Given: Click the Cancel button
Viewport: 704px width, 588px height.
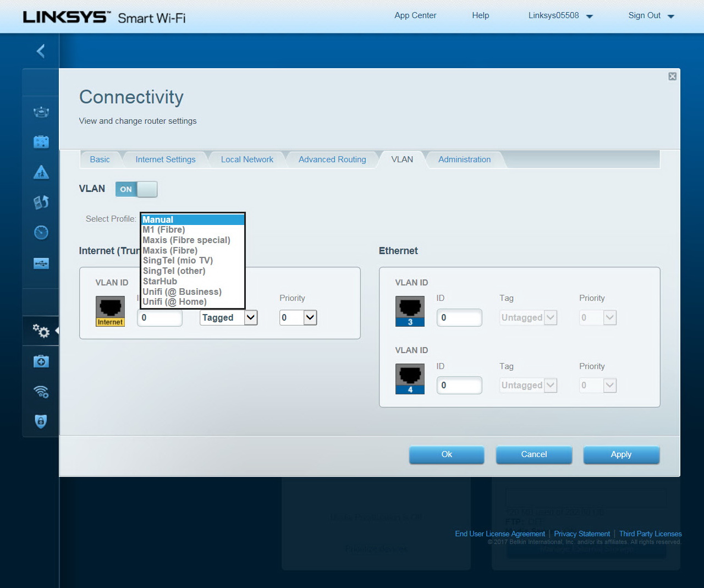Looking at the screenshot, I should pos(534,454).
